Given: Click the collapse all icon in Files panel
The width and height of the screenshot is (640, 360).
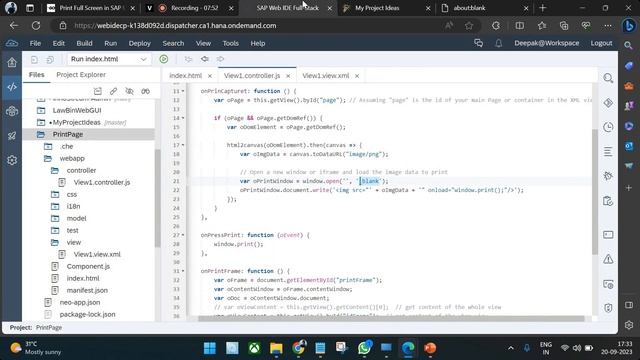Looking at the screenshot, I should pyautogui.click(x=98, y=91).
